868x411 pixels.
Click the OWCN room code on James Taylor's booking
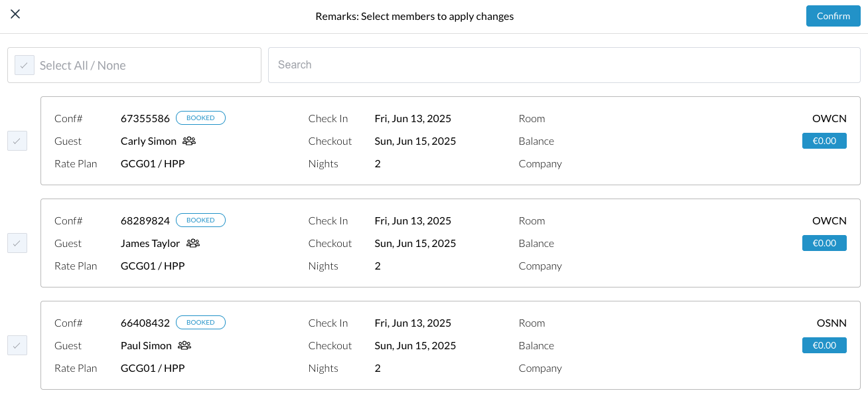829,220
